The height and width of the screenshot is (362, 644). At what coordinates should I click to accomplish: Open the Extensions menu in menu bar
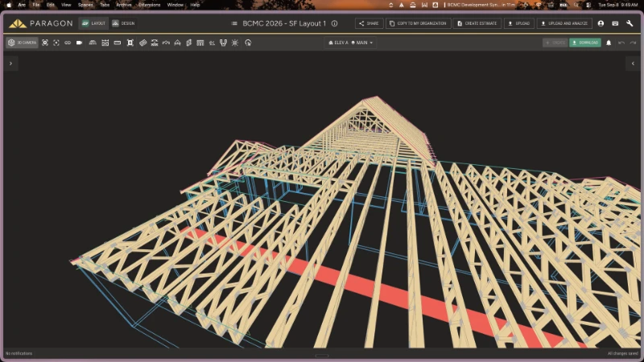pyautogui.click(x=150, y=5)
